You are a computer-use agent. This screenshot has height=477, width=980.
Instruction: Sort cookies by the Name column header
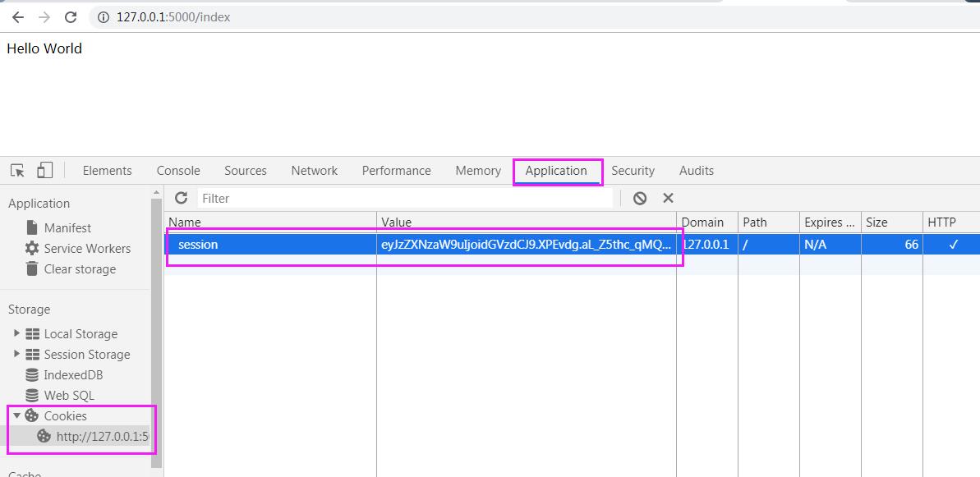coord(270,222)
